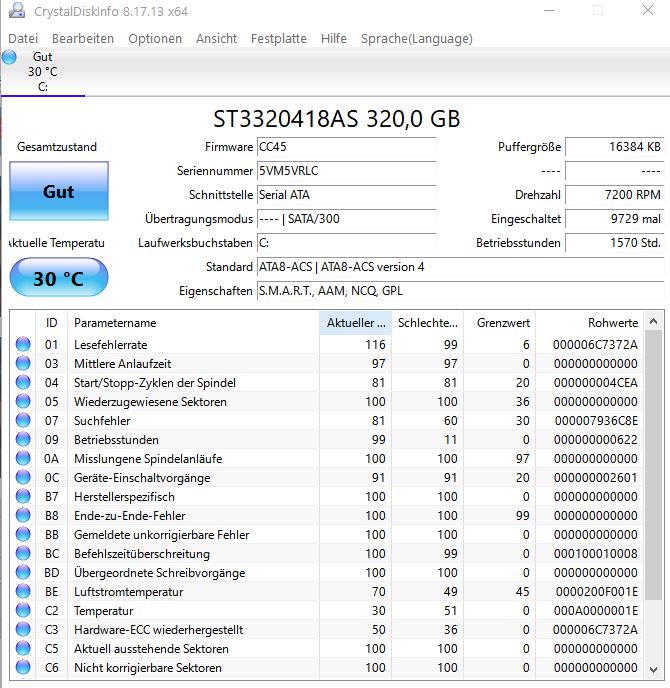Image resolution: width=670 pixels, height=688 pixels.
Task: Sort by the ID column header
Action: (51, 323)
